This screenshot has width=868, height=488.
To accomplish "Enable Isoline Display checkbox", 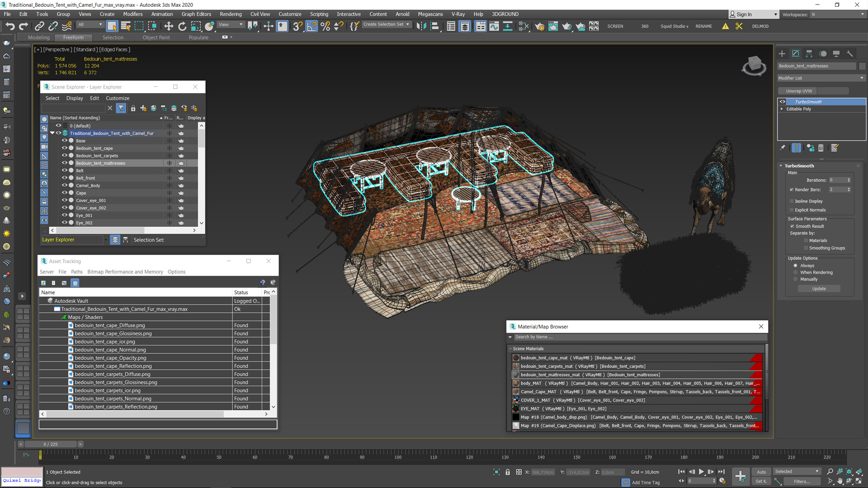I will pos(792,201).
